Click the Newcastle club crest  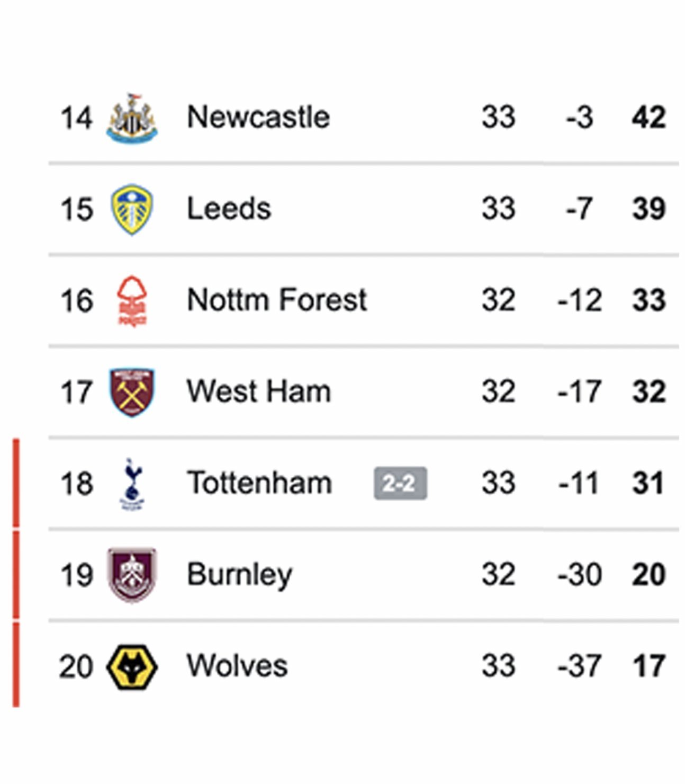coord(132,118)
